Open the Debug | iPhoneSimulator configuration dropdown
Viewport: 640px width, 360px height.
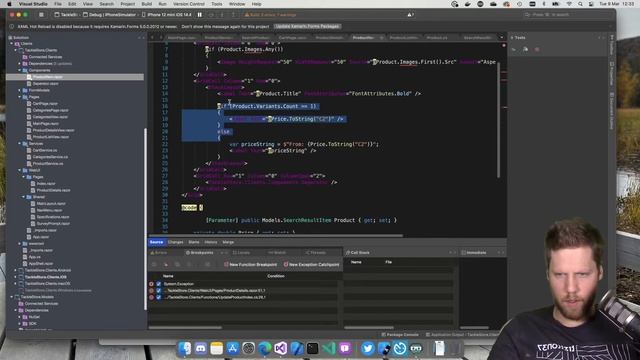tap(109, 15)
